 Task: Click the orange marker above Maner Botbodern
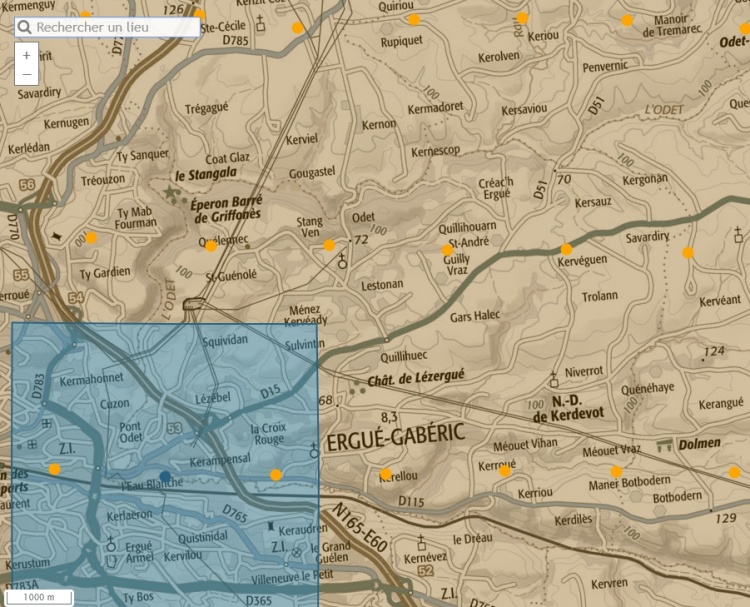616,472
